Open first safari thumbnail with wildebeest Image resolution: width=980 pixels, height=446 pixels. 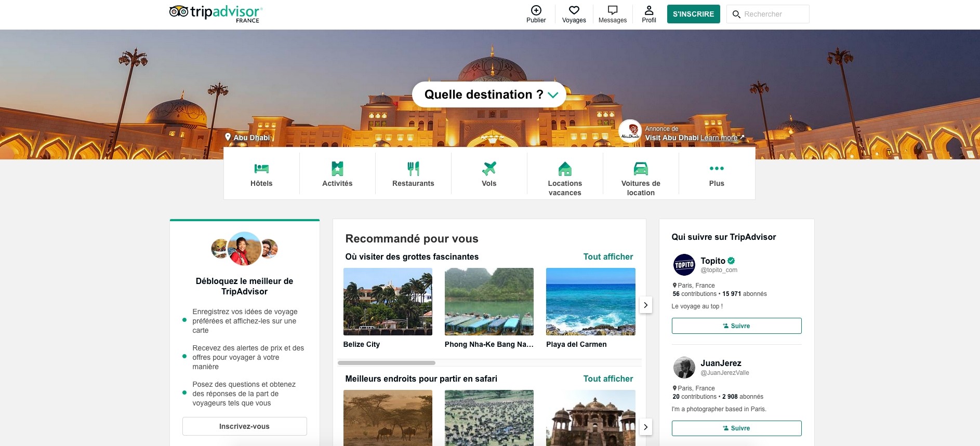388,418
